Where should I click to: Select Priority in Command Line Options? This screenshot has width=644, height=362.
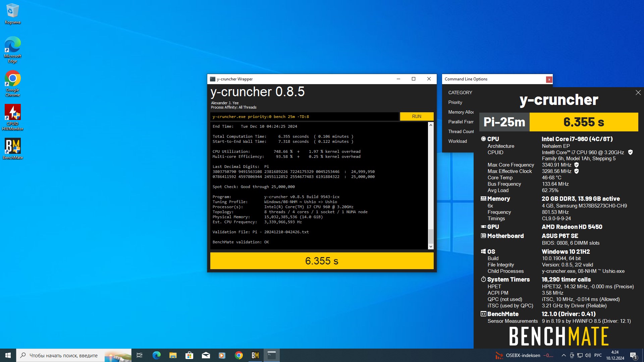455,103
